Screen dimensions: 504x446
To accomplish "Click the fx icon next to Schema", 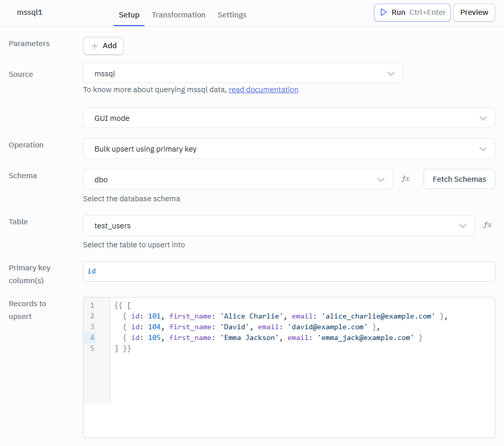I will click(405, 179).
